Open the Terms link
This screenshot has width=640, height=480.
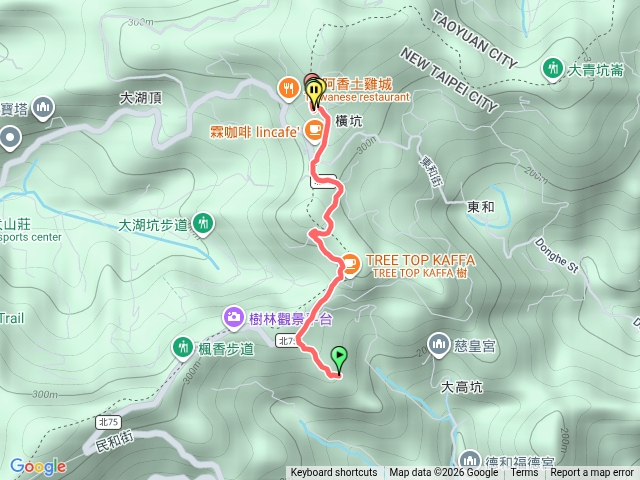(x=524, y=473)
